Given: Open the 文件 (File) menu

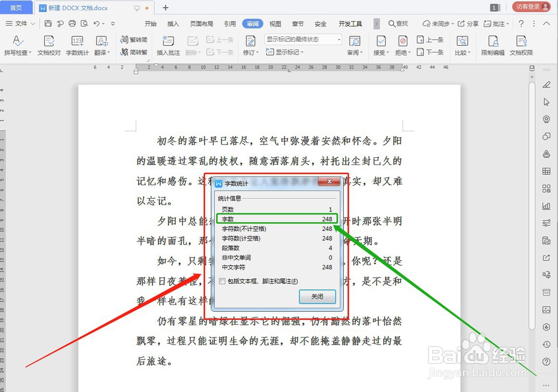Looking at the screenshot, I should pos(20,23).
